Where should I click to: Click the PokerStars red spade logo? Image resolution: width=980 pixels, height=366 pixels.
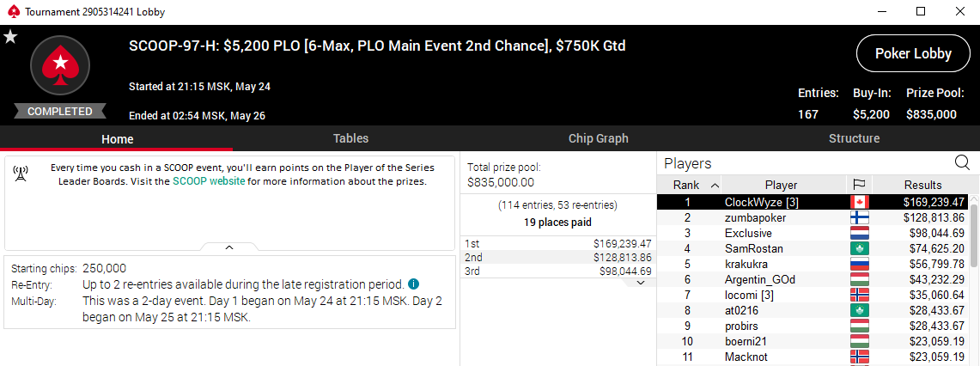(x=60, y=65)
